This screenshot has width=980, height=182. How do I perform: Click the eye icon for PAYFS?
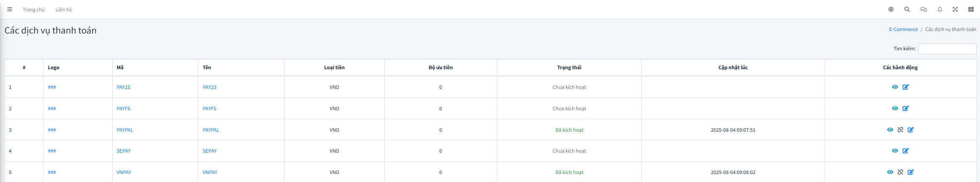tap(895, 109)
